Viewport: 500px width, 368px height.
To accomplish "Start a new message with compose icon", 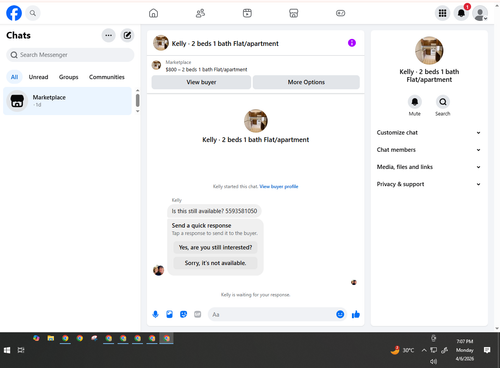I will [x=127, y=35].
